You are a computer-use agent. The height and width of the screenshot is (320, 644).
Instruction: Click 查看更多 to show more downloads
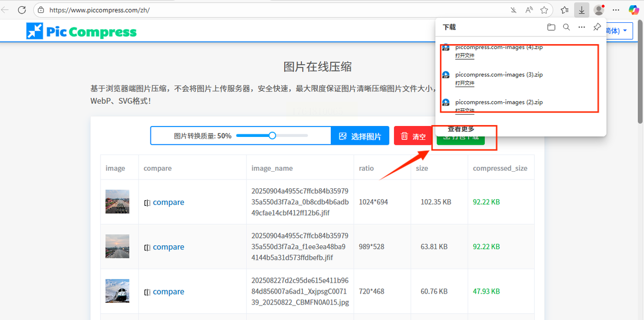(461, 129)
